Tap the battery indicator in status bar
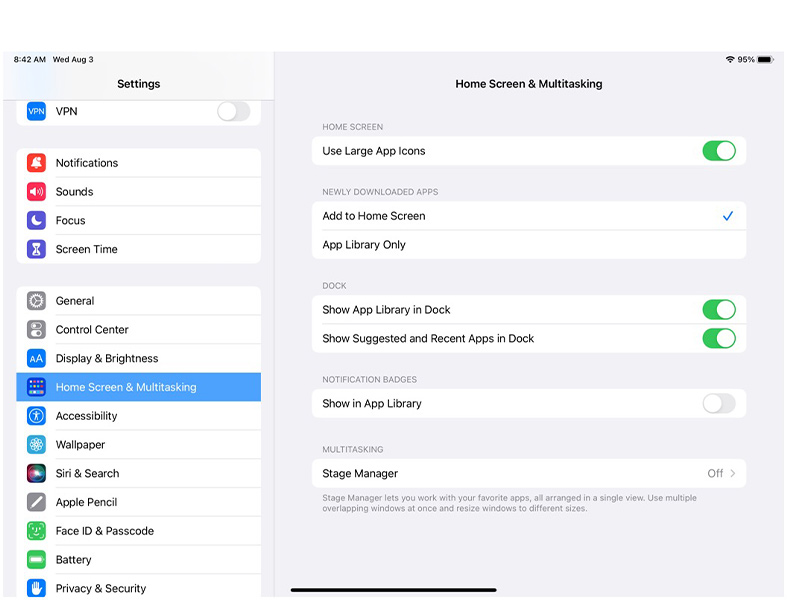The height and width of the screenshot is (600, 800). [765, 60]
